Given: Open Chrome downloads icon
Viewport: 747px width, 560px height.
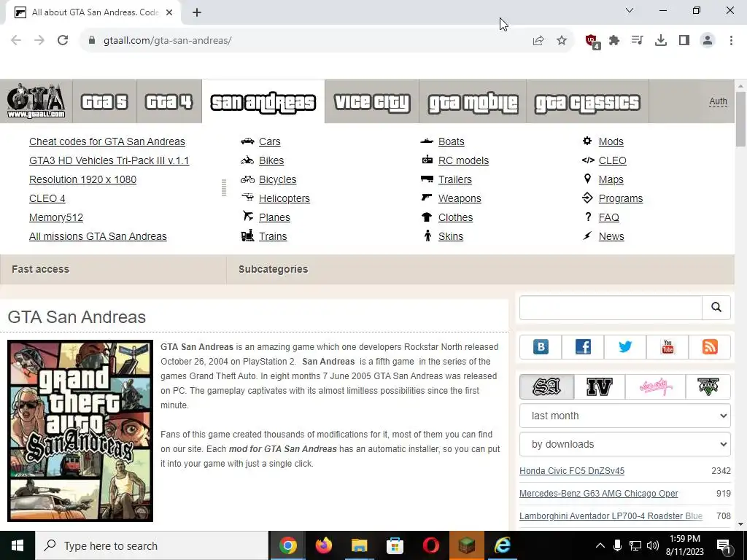Looking at the screenshot, I should (x=661, y=41).
